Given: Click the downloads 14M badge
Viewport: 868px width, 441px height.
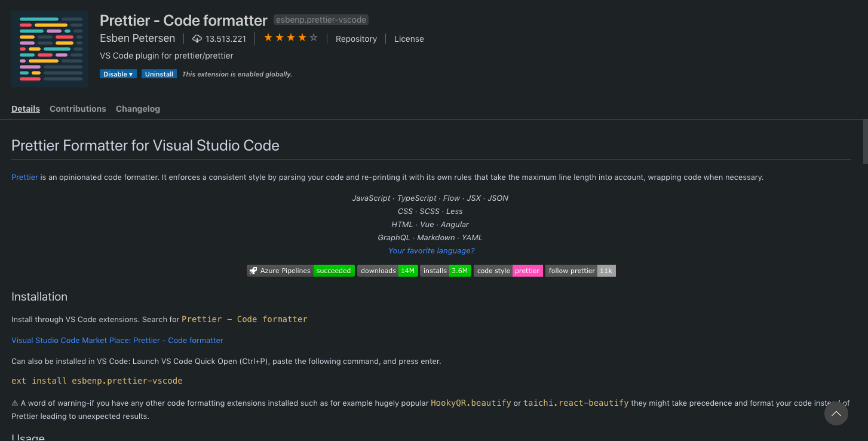Looking at the screenshot, I should click(387, 271).
